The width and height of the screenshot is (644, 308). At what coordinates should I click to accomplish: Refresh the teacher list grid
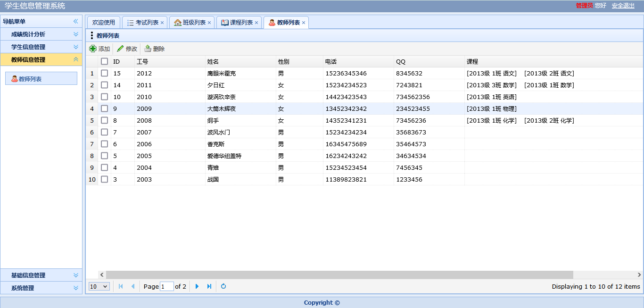(223, 286)
